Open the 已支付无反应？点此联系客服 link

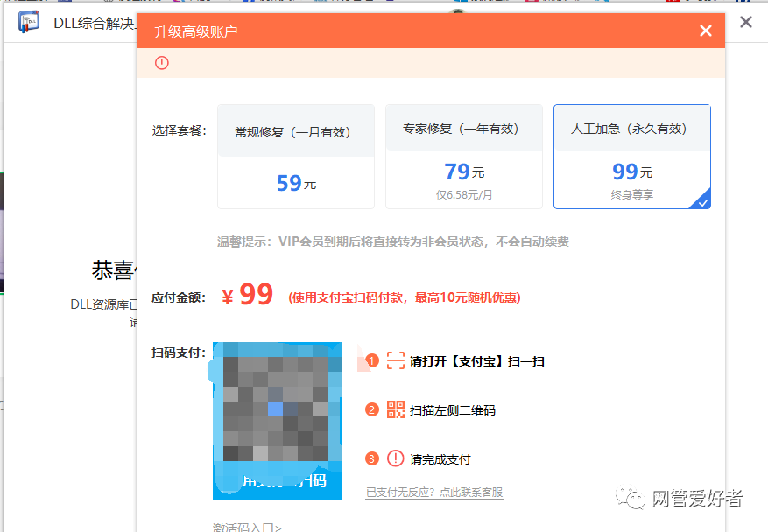click(x=434, y=493)
